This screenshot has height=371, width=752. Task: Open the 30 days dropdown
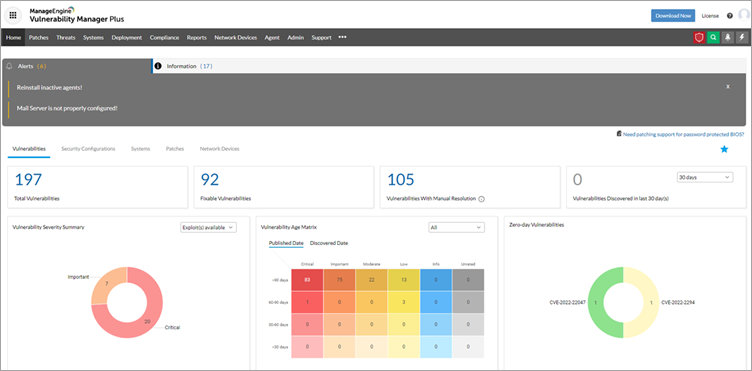pos(705,177)
